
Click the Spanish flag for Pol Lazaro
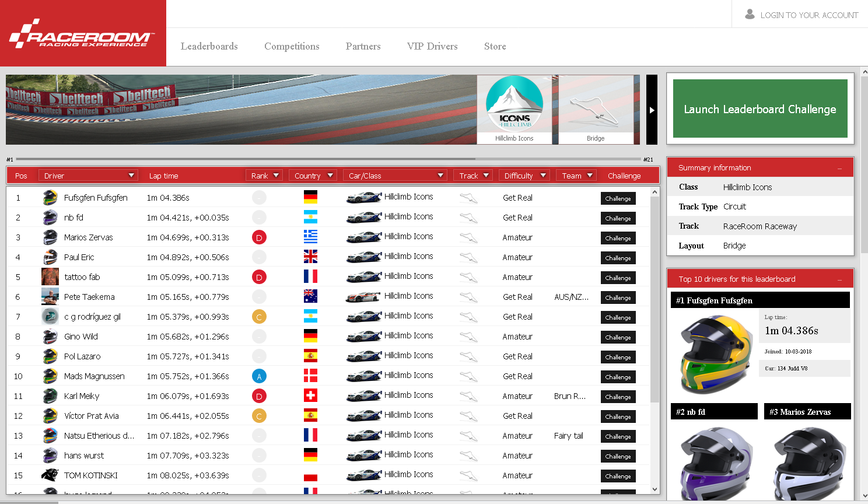(310, 356)
